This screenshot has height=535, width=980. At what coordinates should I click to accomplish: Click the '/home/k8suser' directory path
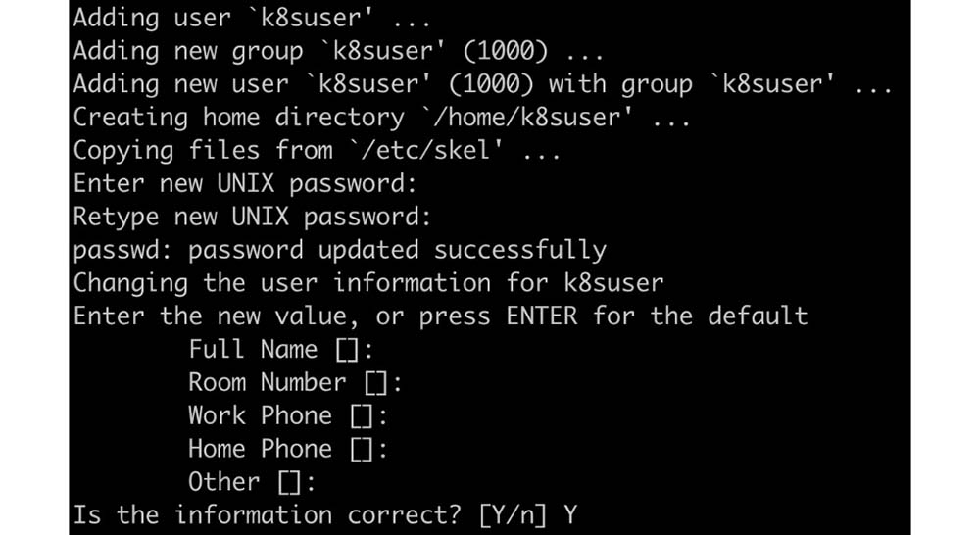528,118
